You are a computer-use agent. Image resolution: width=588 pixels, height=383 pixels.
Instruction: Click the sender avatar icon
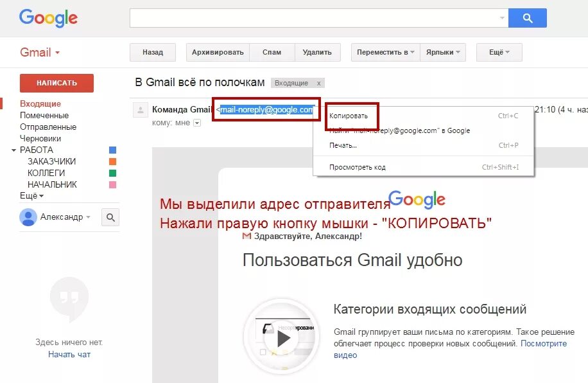point(141,110)
